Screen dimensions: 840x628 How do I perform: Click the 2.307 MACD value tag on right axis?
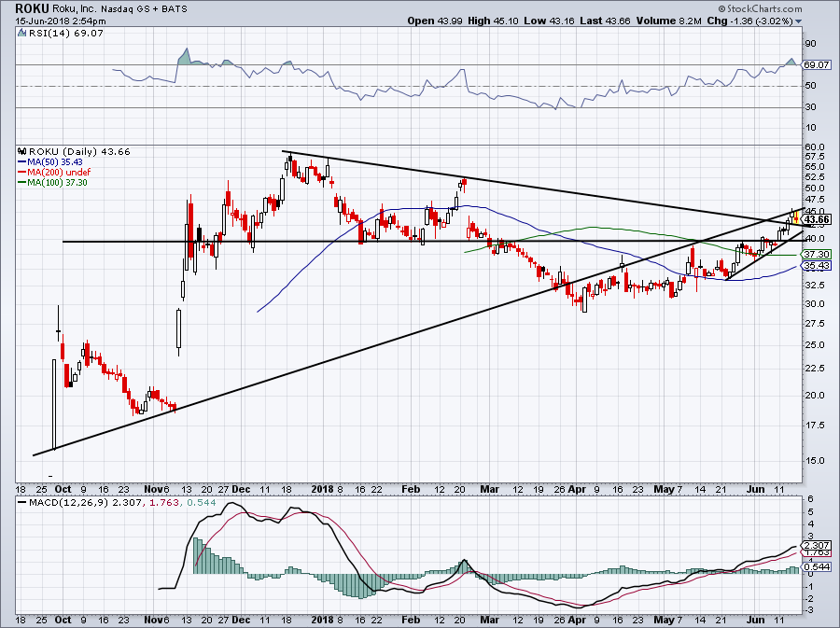coord(817,546)
